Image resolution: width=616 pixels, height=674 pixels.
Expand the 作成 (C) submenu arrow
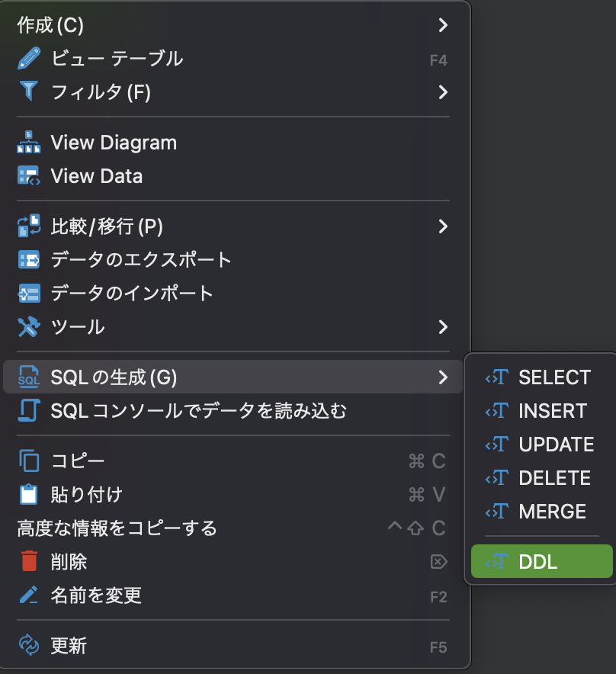[x=443, y=24]
